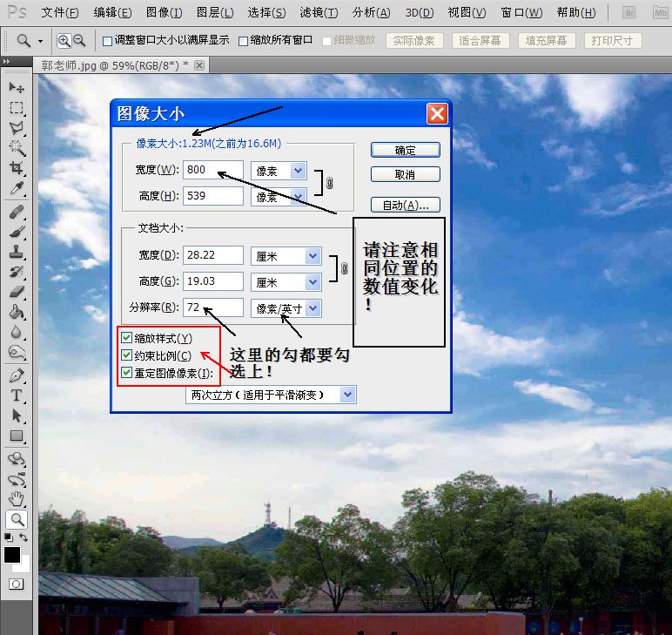Toggle Quick Mask mode
This screenshot has height=635, width=672.
click(17, 584)
